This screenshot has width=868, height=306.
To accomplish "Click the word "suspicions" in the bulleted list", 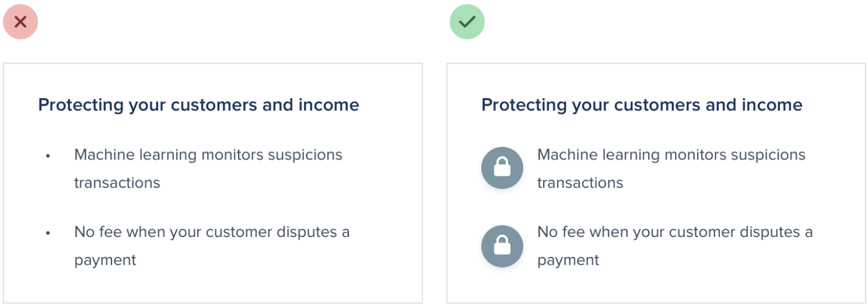I will pyautogui.click(x=305, y=155).
